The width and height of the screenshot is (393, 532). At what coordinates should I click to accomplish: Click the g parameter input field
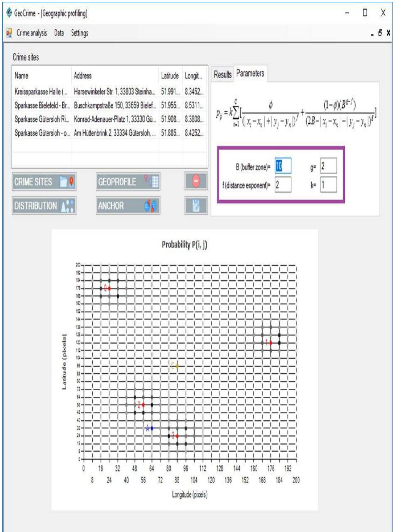[328, 166]
